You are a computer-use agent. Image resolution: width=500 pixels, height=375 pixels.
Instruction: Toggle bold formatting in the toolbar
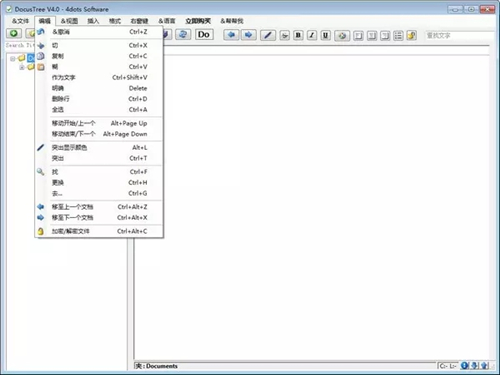pos(298,35)
